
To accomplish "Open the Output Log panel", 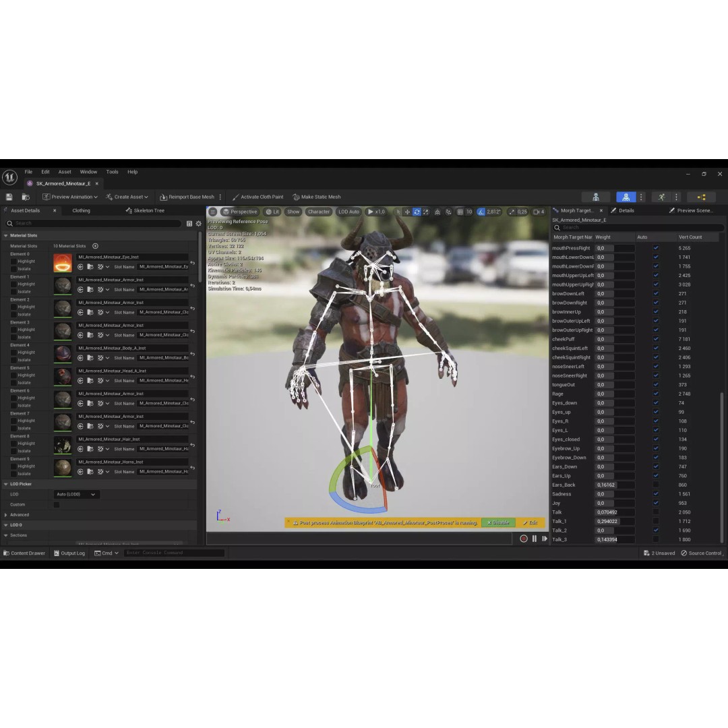I will [69, 553].
